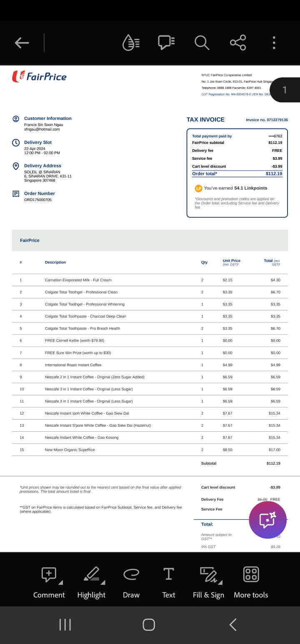Tap Nescafe Instant Ipoh White Coffee
The width and height of the screenshot is (300, 644).
point(87,413)
